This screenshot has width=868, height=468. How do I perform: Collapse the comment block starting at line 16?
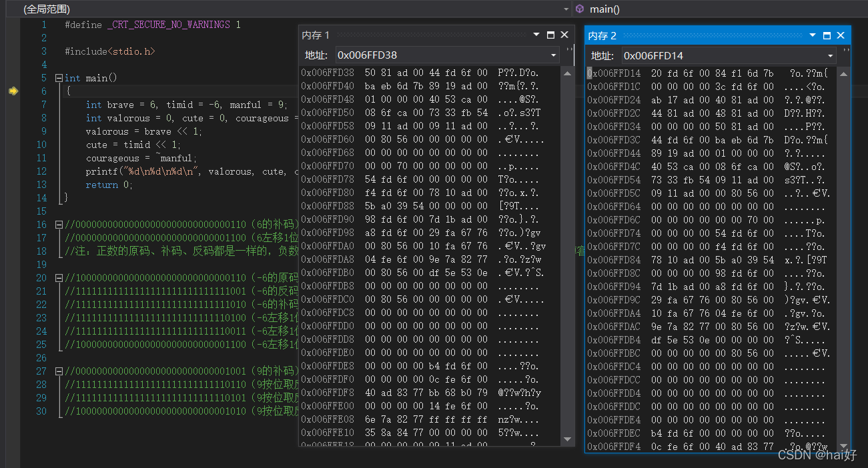tap(59, 225)
